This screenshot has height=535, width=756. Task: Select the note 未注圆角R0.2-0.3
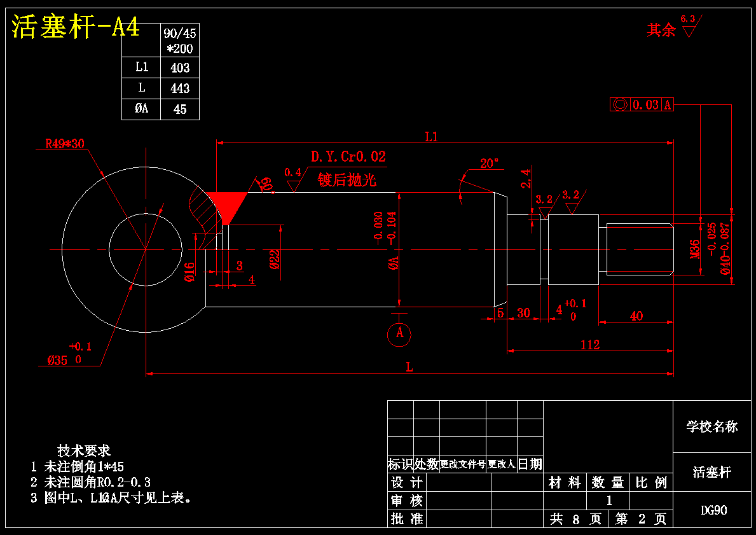[x=97, y=482]
